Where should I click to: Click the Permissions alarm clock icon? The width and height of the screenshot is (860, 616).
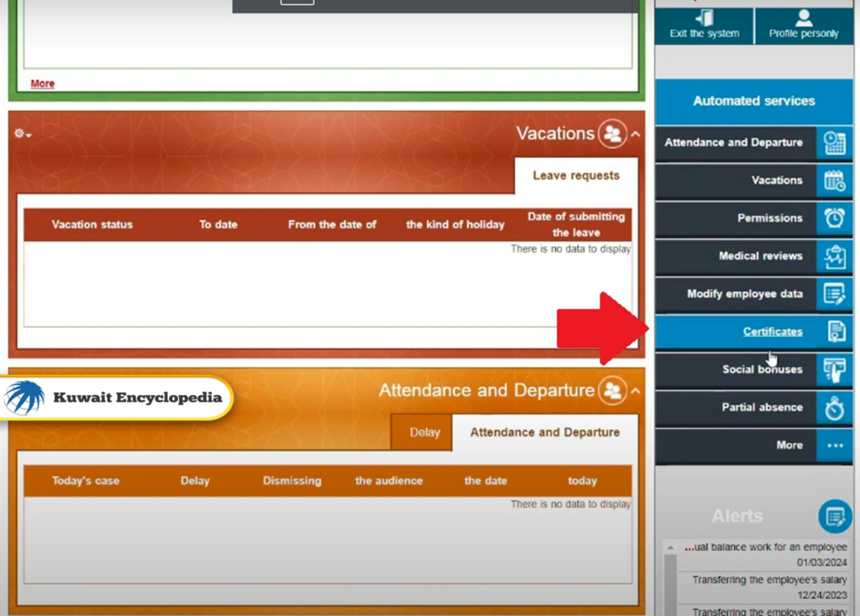[835, 218]
